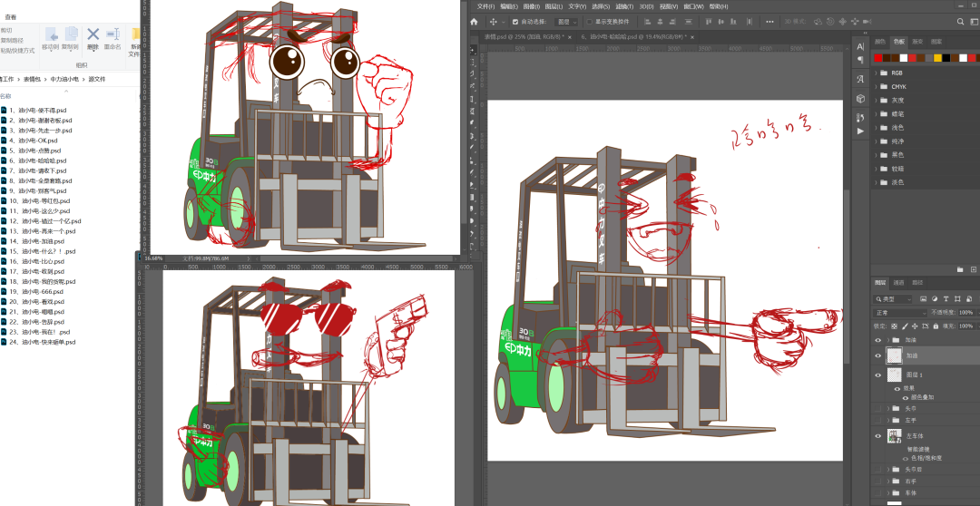The width and height of the screenshot is (980, 506).
Task: Click the red Delete icon in Explorer ribbon
Action: click(x=93, y=36)
